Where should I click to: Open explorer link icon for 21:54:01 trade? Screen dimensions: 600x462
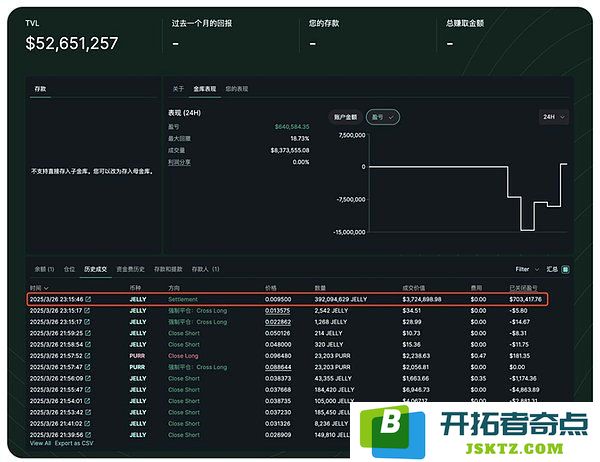pos(88,401)
